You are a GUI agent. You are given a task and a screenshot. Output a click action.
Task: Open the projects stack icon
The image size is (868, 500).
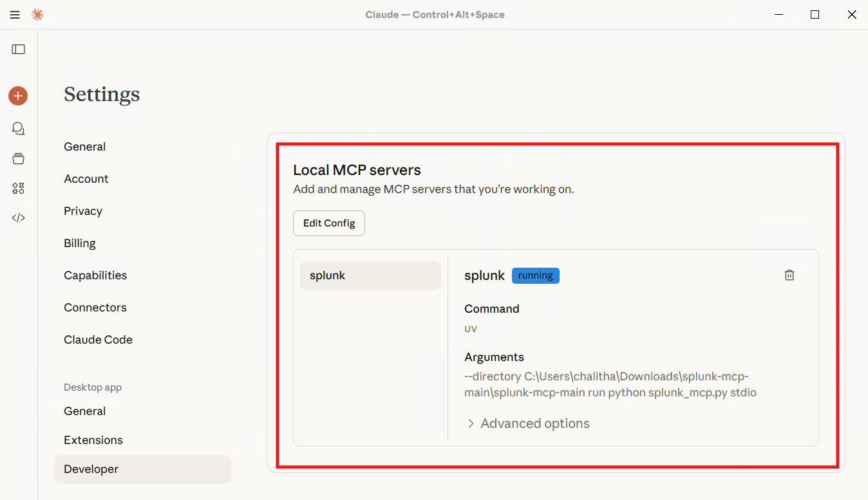pyautogui.click(x=19, y=158)
